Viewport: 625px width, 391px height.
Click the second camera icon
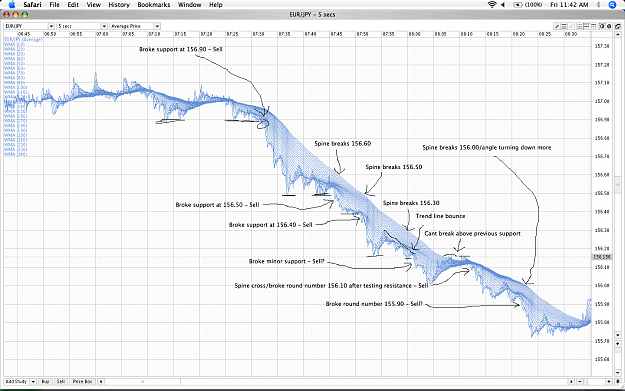pos(609,26)
